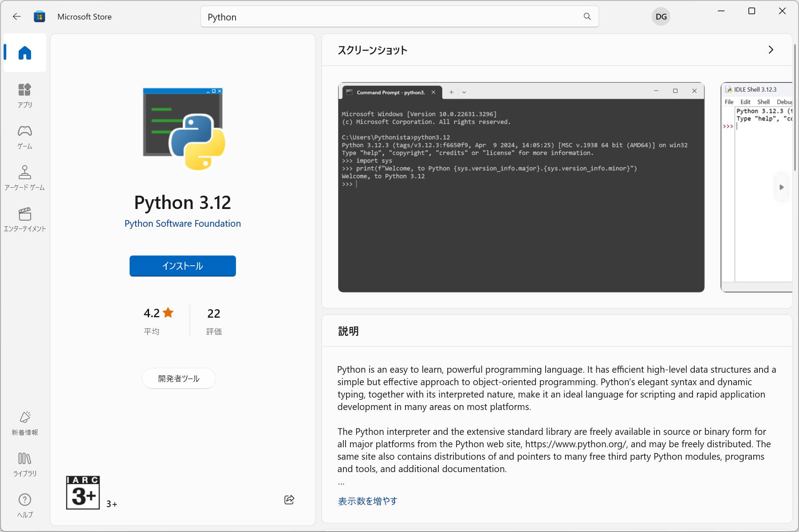Screen dimensions: 799x532
Task: Click the 開発者ツール category tag
Action: (179, 378)
